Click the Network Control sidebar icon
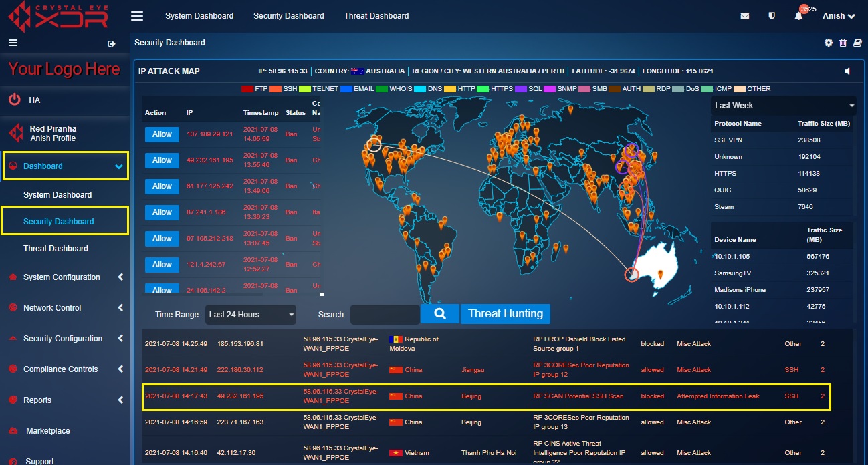 pyautogui.click(x=11, y=307)
